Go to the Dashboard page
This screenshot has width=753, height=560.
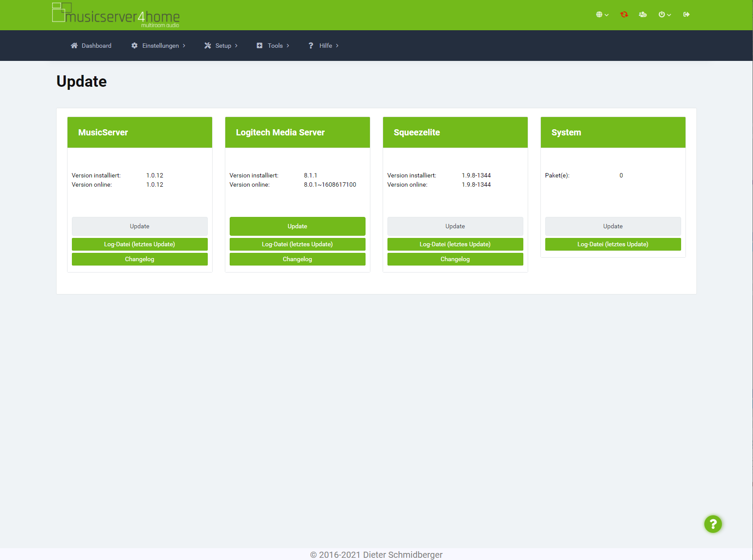(x=91, y=46)
